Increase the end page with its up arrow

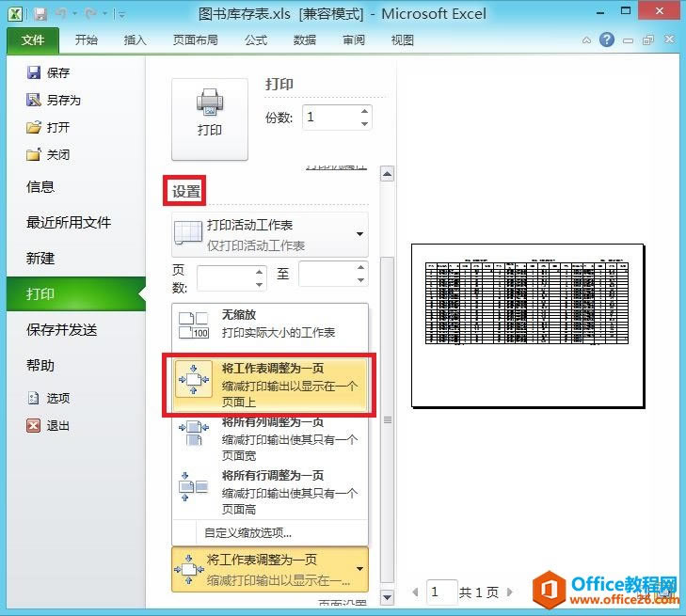click(x=360, y=267)
